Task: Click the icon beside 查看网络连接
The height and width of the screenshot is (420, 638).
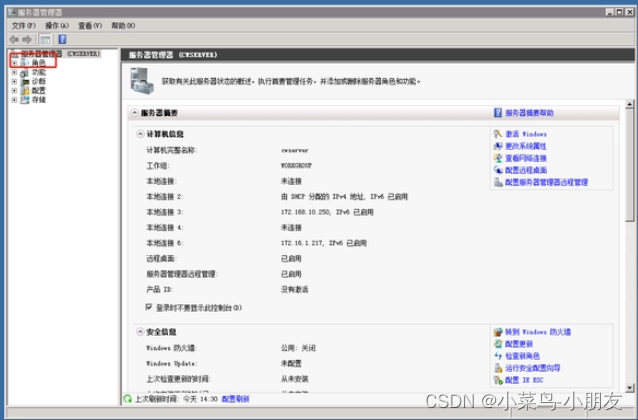Action: pyautogui.click(x=498, y=158)
